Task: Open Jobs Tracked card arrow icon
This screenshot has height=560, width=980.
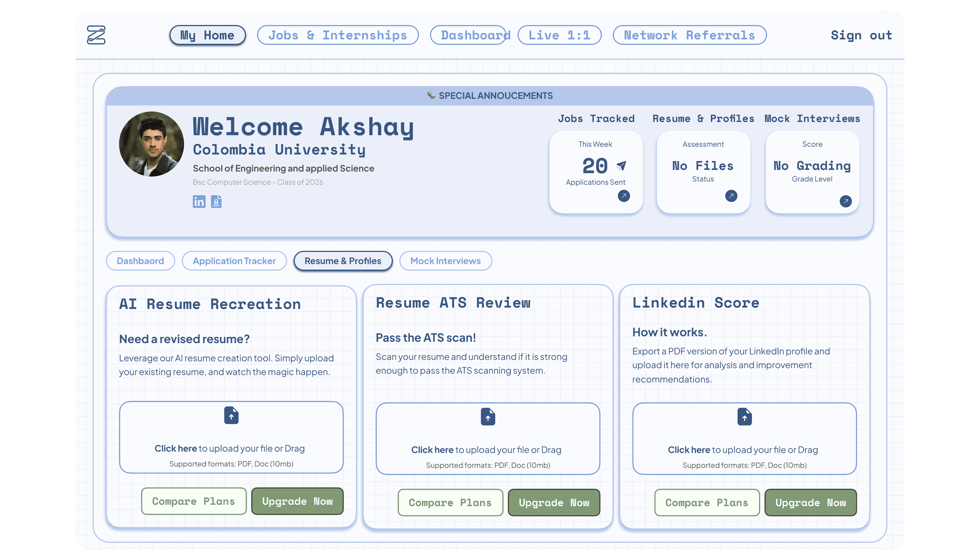Action: point(623,196)
